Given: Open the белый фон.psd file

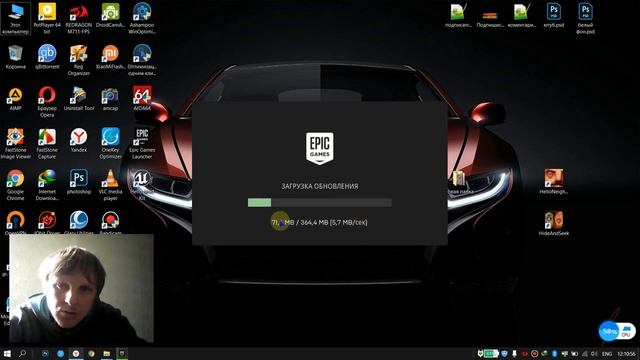Looking at the screenshot, I should (x=585, y=18).
